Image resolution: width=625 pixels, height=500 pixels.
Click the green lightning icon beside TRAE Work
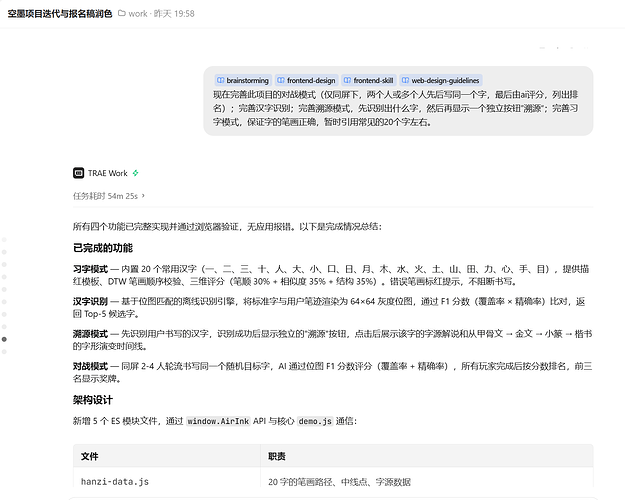(136, 173)
